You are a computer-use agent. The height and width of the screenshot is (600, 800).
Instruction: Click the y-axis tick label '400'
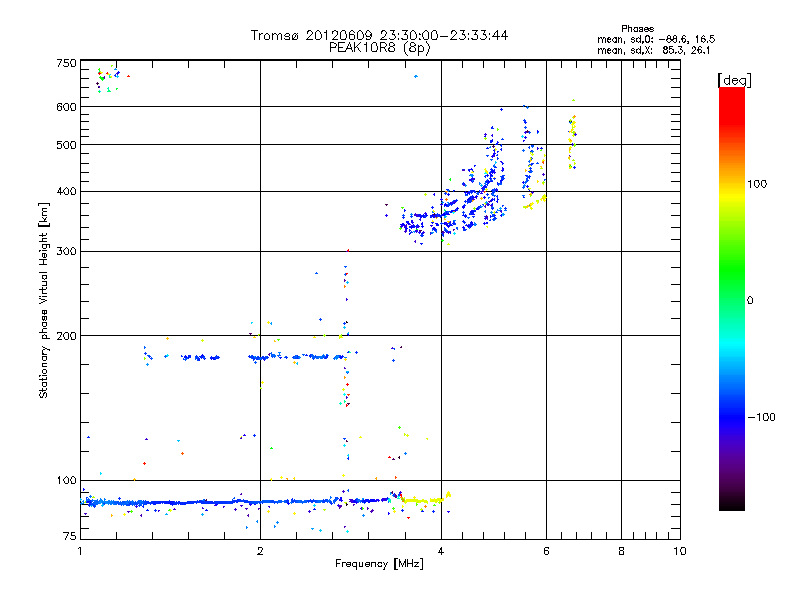tap(67, 191)
